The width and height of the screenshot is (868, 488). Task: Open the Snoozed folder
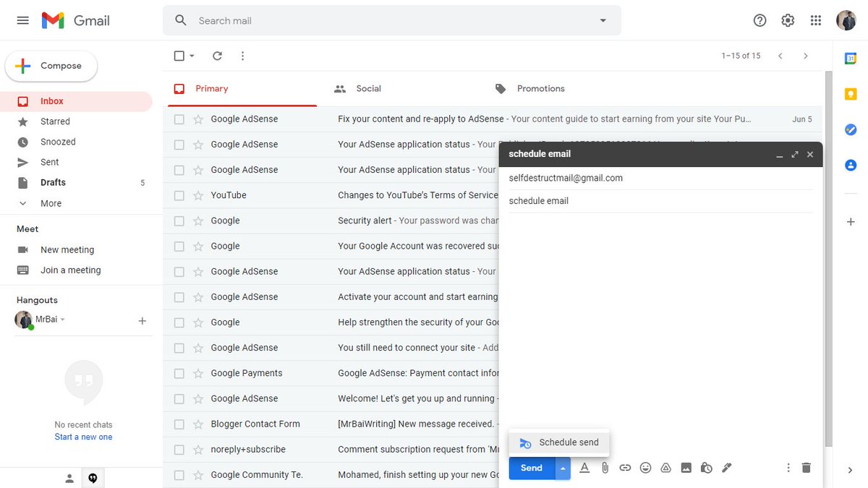(58, 142)
